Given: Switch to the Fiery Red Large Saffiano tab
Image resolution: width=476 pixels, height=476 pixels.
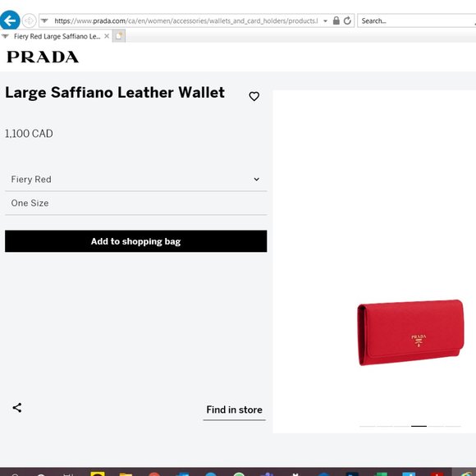Looking at the screenshot, I should [x=57, y=36].
